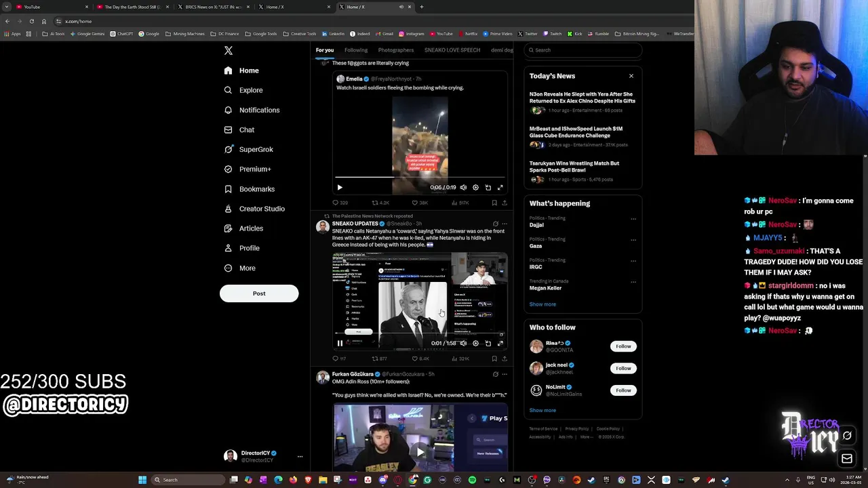Play the Israeli soldiers video
Viewport: 868px width, 488px height.
point(340,188)
